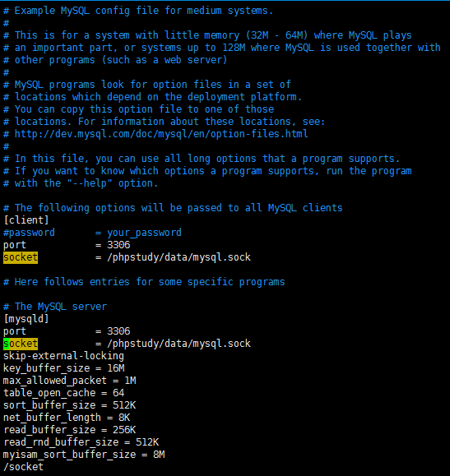Click the client port value 3306
The image size is (450, 476).
coord(118,245)
